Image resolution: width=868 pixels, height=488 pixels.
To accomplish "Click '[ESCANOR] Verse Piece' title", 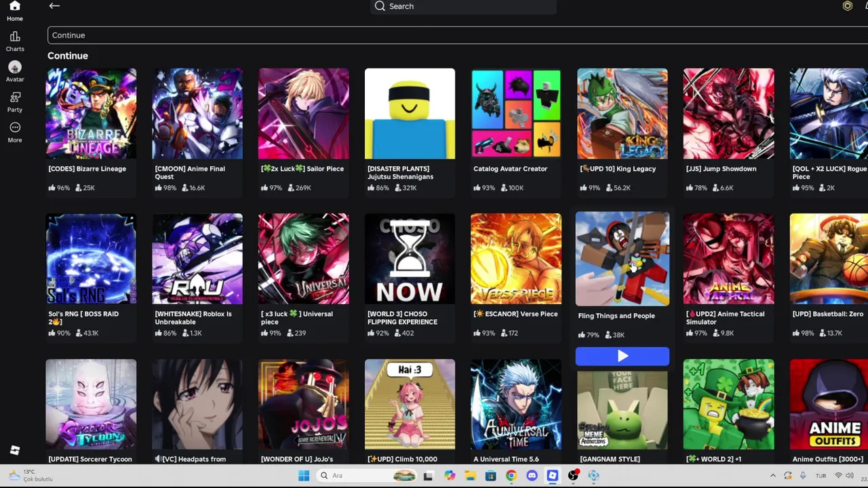I will point(515,314).
